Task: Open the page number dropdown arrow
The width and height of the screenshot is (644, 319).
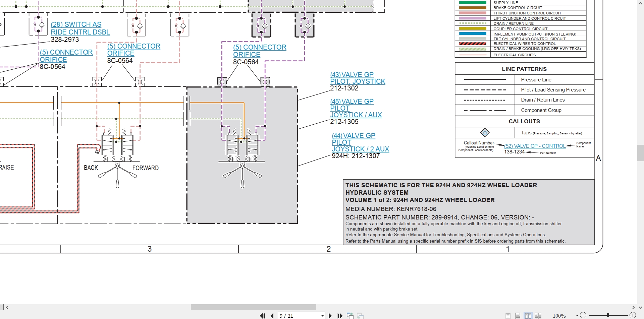Action: pos(322,316)
